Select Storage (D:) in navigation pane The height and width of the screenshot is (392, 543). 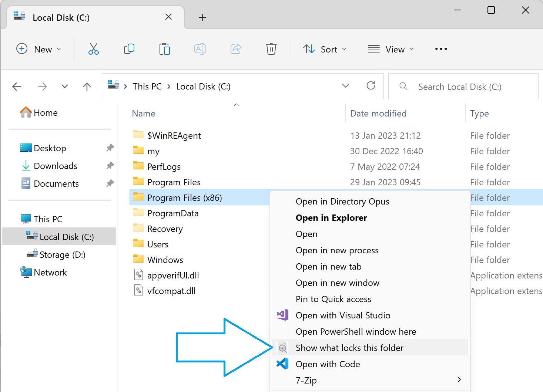click(59, 254)
